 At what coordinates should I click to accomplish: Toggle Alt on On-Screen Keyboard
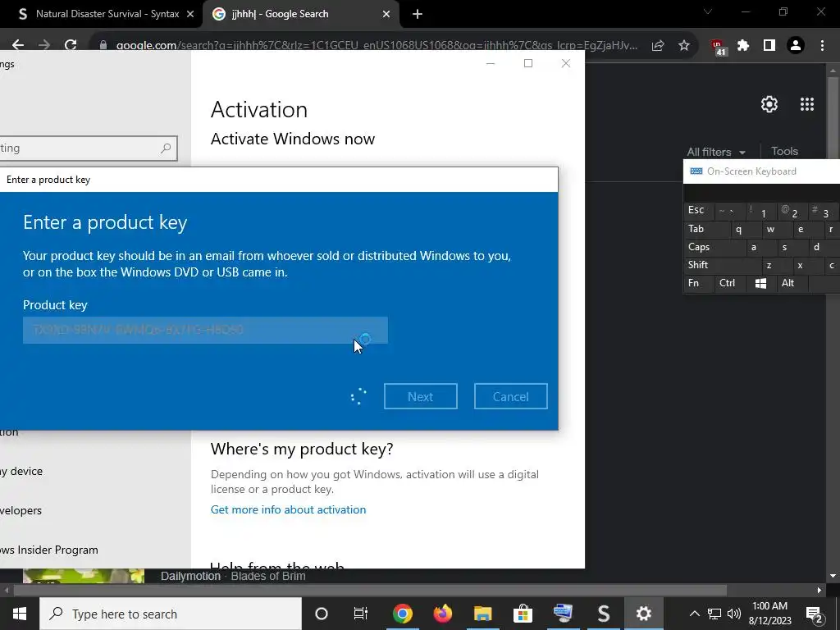point(792,283)
